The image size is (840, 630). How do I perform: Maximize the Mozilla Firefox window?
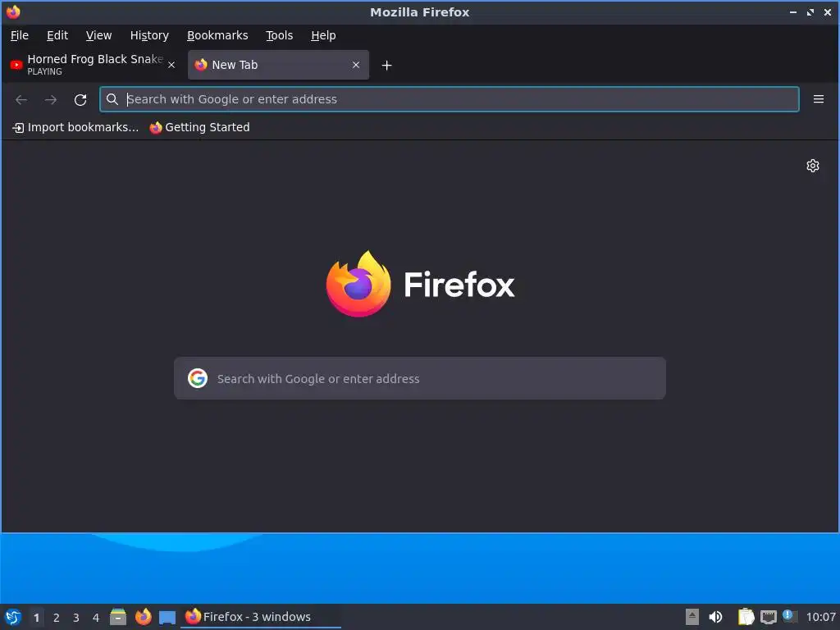point(810,11)
